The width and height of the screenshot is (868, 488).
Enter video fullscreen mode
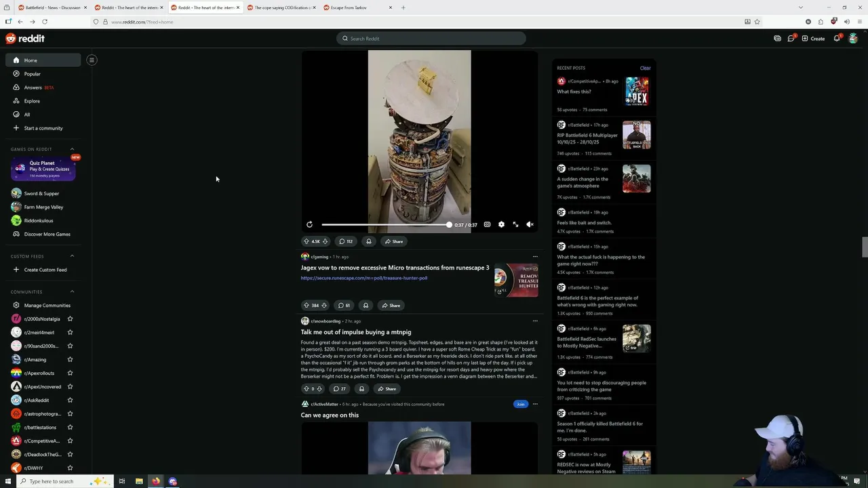coord(515,224)
